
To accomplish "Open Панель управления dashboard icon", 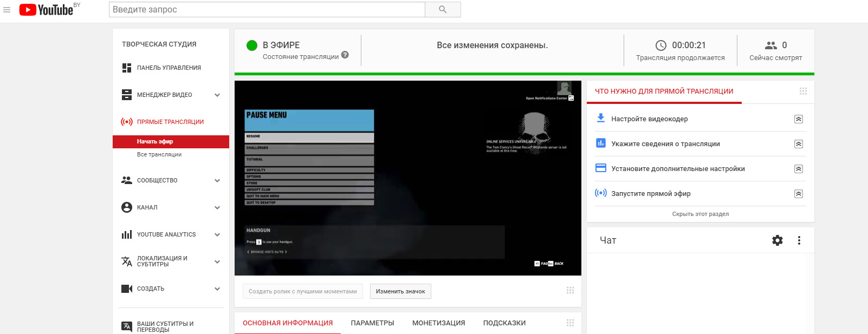I will [127, 68].
